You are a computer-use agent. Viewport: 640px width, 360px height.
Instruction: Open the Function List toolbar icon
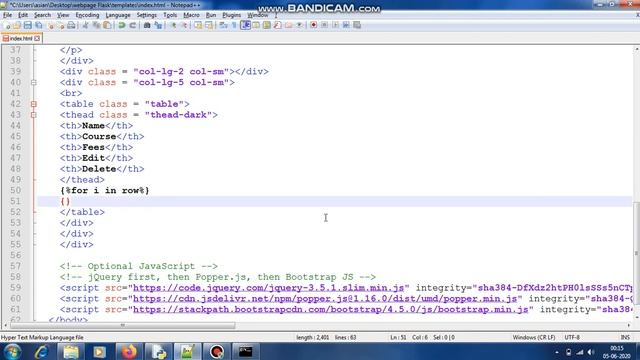point(278,25)
